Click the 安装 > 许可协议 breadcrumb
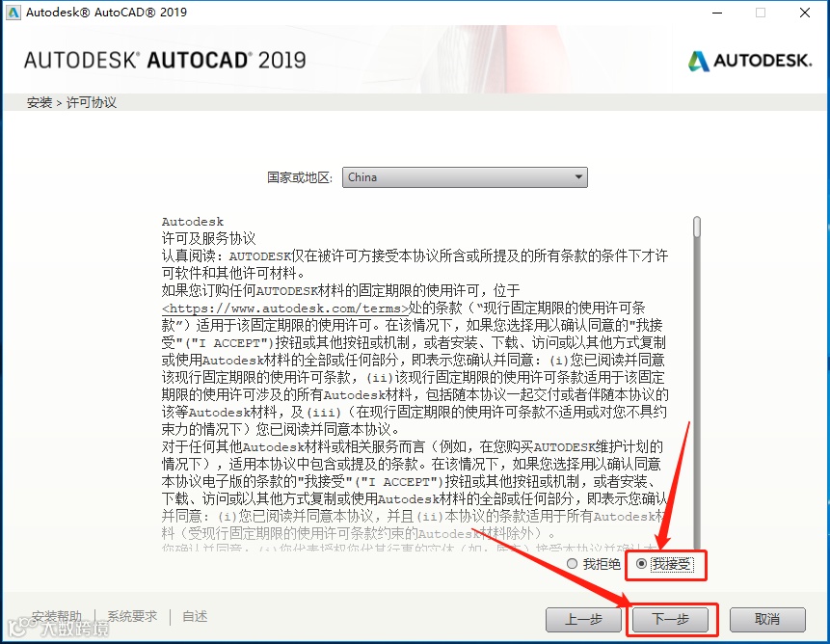This screenshot has height=644, width=830. click(71, 102)
